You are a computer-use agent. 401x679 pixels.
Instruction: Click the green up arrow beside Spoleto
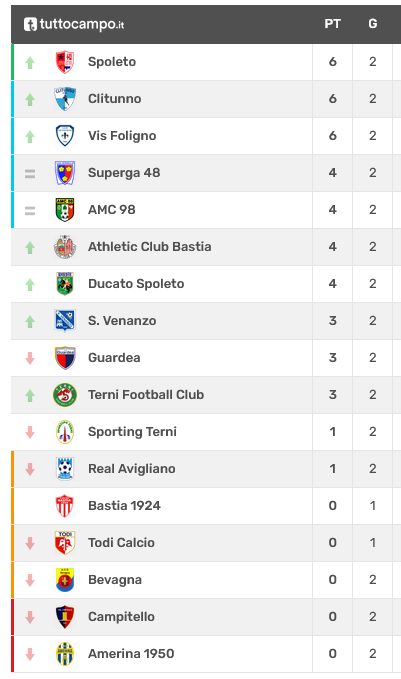[x=30, y=63]
